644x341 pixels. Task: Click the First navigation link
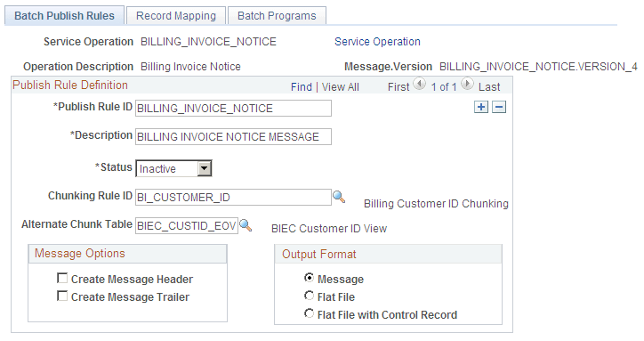pyautogui.click(x=398, y=86)
